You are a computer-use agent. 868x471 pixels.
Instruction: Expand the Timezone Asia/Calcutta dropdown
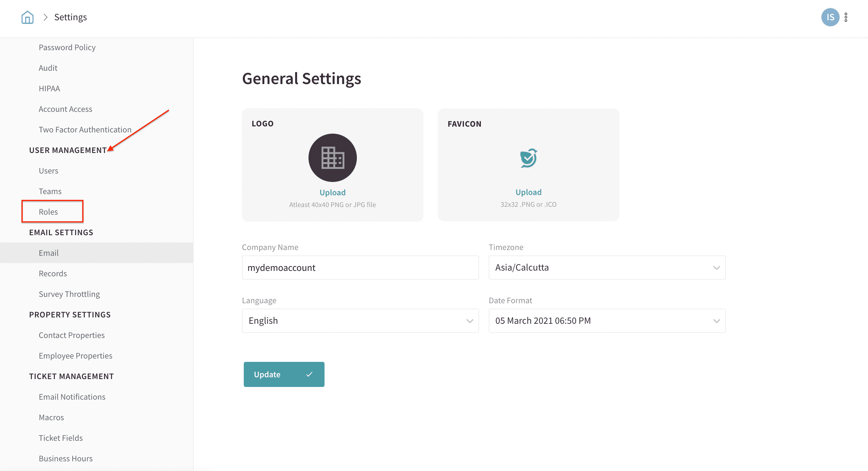(x=606, y=268)
